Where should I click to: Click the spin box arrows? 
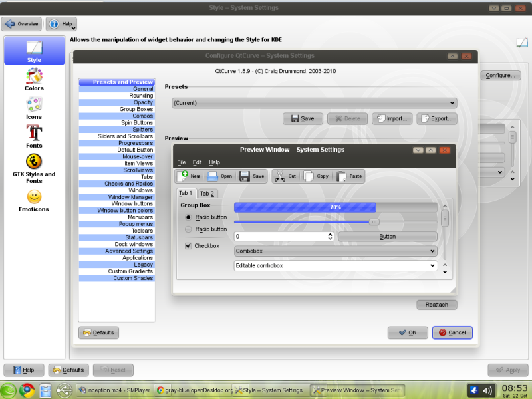330,237
